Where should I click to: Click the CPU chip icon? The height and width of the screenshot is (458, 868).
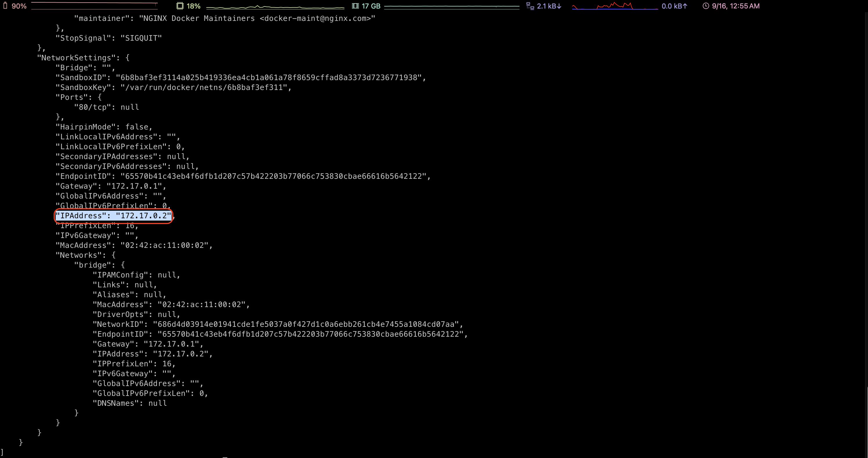[180, 6]
